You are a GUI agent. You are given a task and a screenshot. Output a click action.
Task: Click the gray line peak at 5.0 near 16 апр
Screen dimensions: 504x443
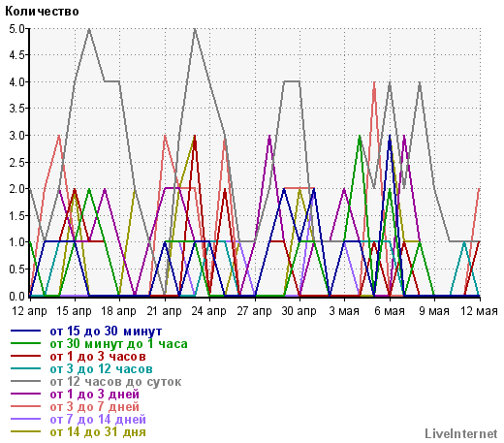89,29
